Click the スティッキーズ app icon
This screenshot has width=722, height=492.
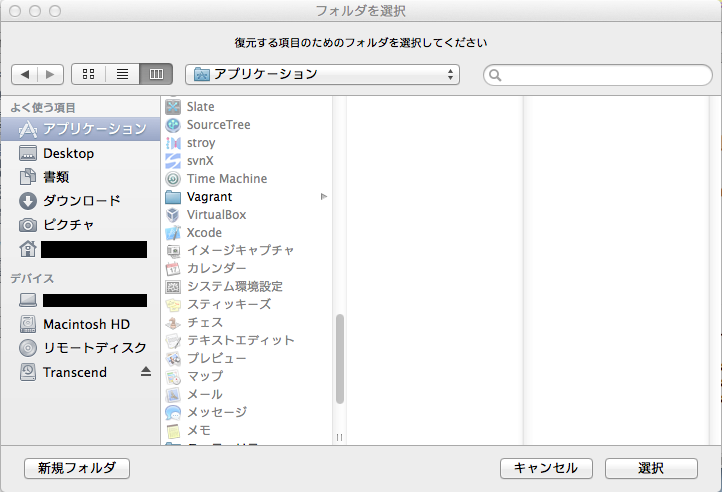pos(173,305)
